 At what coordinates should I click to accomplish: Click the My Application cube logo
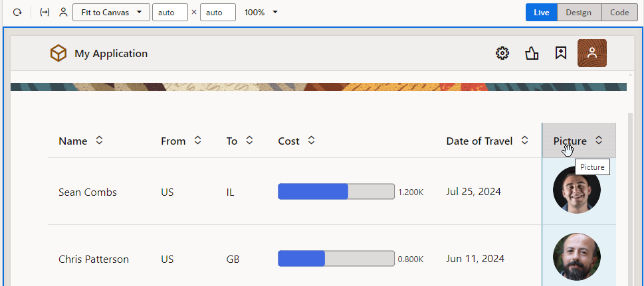[x=58, y=54]
